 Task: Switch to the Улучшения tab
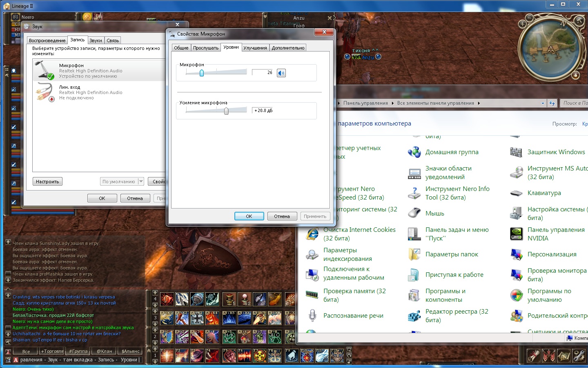(x=255, y=48)
